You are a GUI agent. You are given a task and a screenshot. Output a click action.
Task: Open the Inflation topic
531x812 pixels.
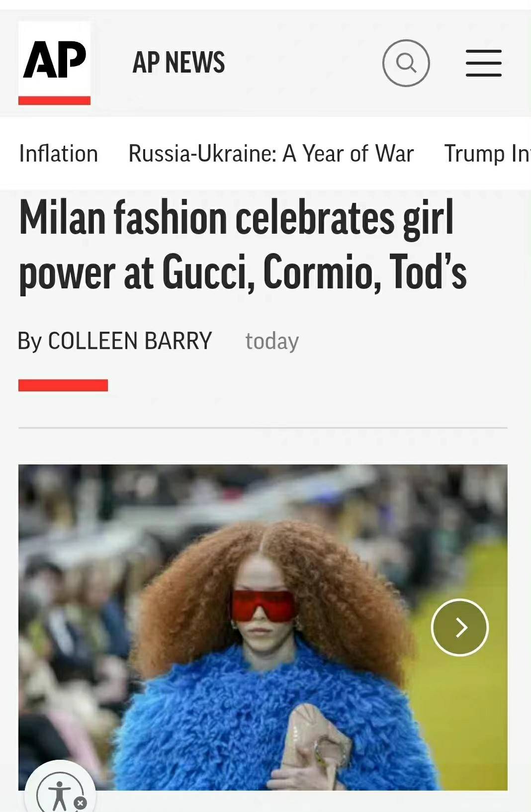(x=59, y=153)
